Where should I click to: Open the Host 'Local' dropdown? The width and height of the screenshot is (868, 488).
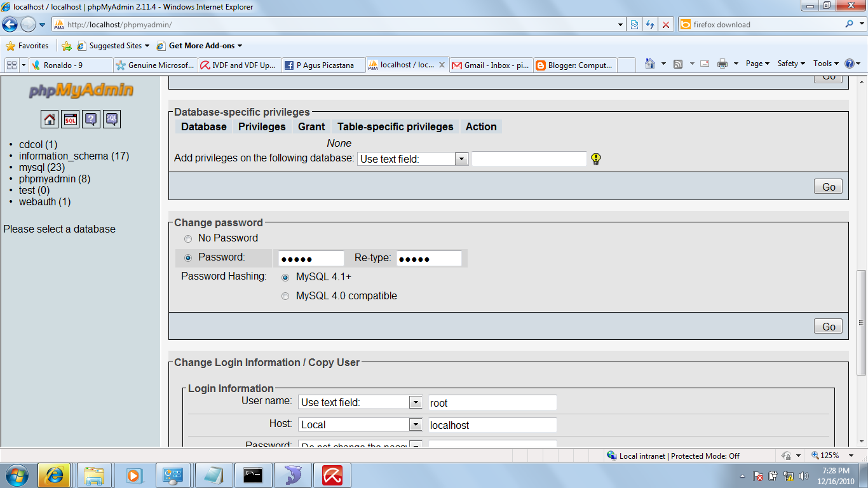[360, 424]
